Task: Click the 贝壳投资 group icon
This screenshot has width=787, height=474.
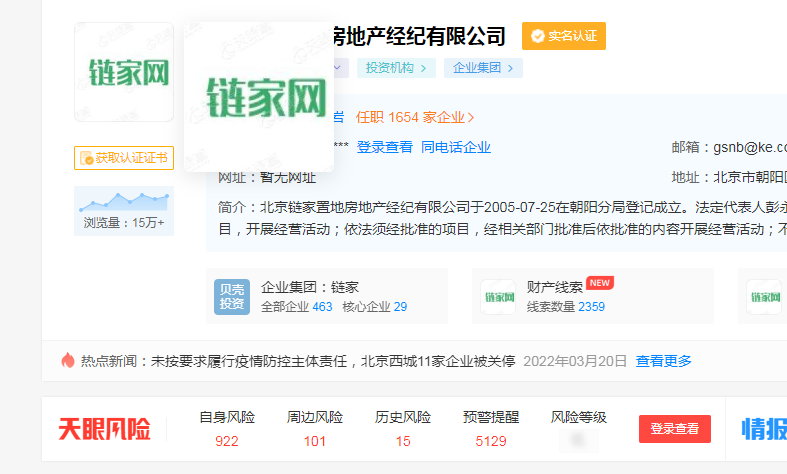Action: click(232, 297)
